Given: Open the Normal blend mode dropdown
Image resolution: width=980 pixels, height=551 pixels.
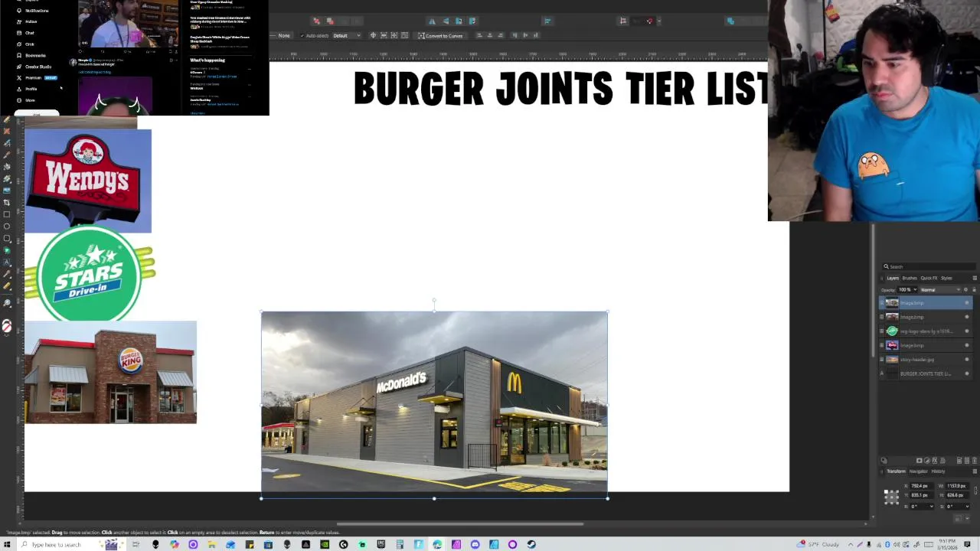Looking at the screenshot, I should (x=940, y=290).
